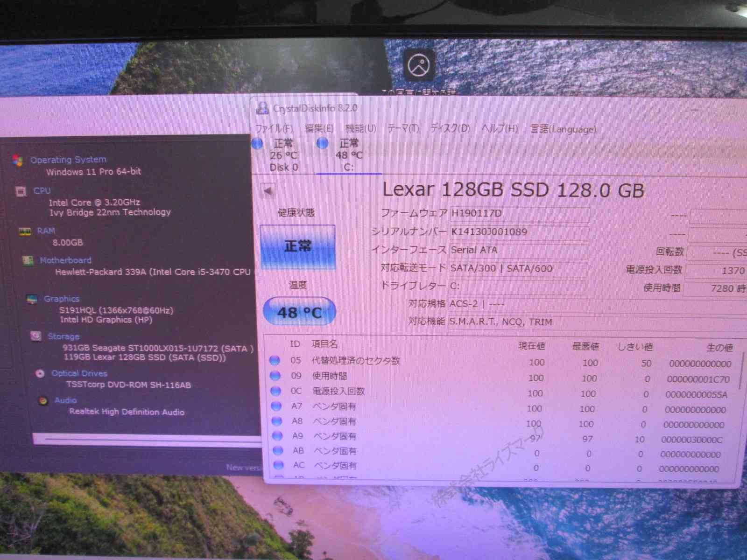Click the 48 °C temperature indicator

point(299,312)
